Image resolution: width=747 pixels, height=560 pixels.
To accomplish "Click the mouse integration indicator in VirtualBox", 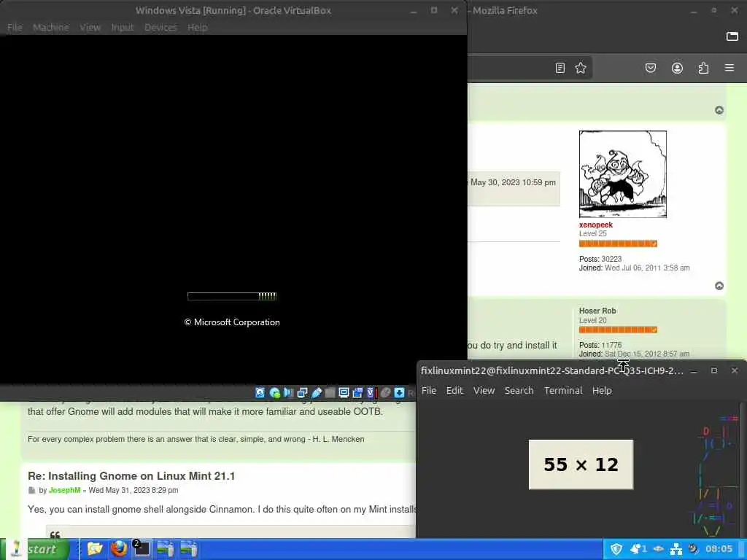I will coord(385,392).
